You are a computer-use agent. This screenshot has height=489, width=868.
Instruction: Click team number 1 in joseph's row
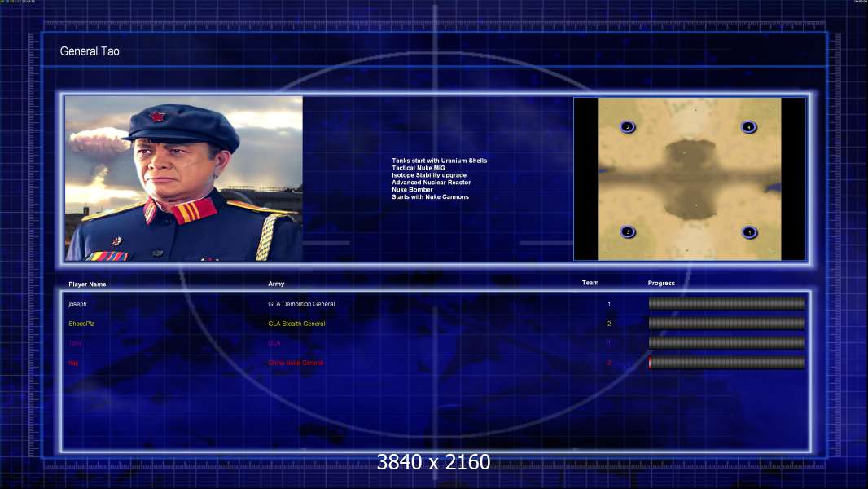(609, 304)
